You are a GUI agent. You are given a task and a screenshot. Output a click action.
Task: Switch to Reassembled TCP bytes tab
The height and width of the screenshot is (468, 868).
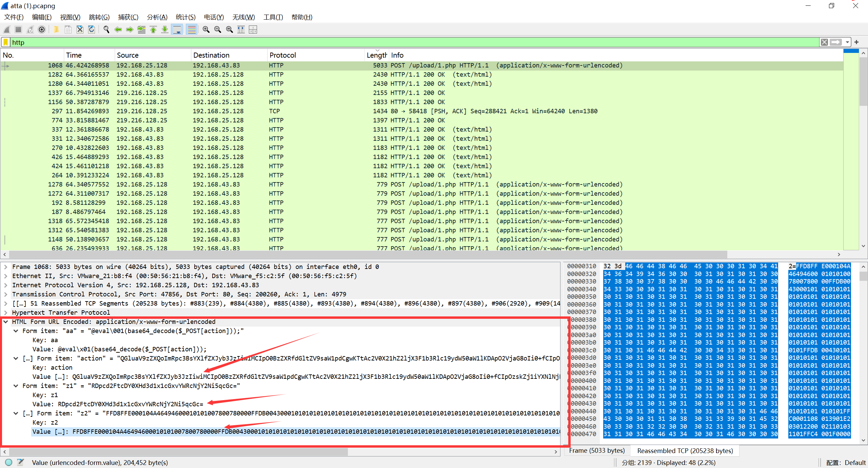click(x=685, y=451)
